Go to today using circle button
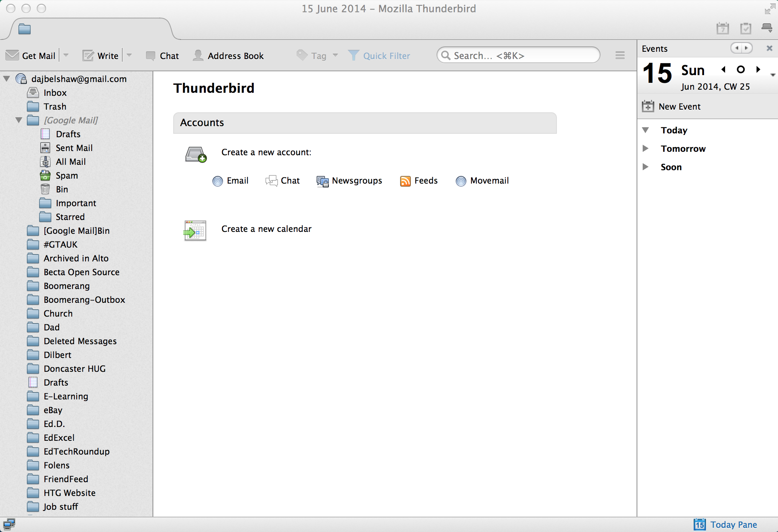This screenshot has height=532, width=778. (740, 69)
